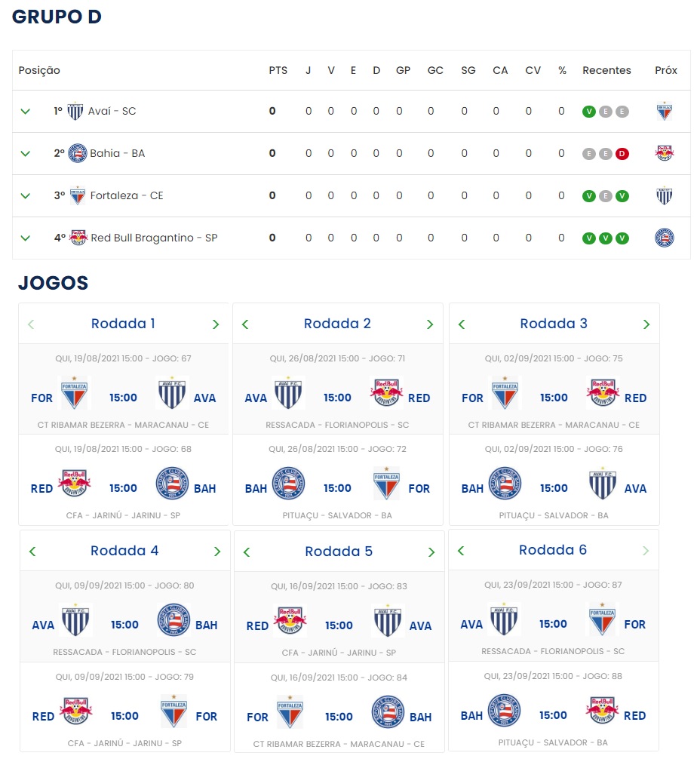Viewport: 700px width, 759px height.
Task: Click Bragantino's next opponent Bahia crest
Action: [665, 238]
